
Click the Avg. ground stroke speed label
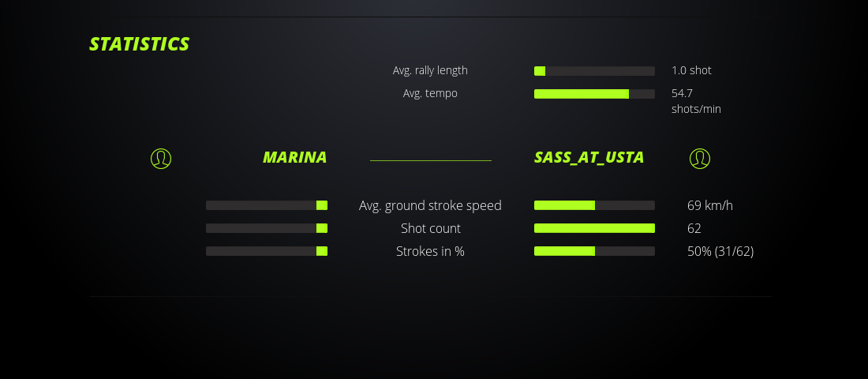pyautogui.click(x=430, y=205)
